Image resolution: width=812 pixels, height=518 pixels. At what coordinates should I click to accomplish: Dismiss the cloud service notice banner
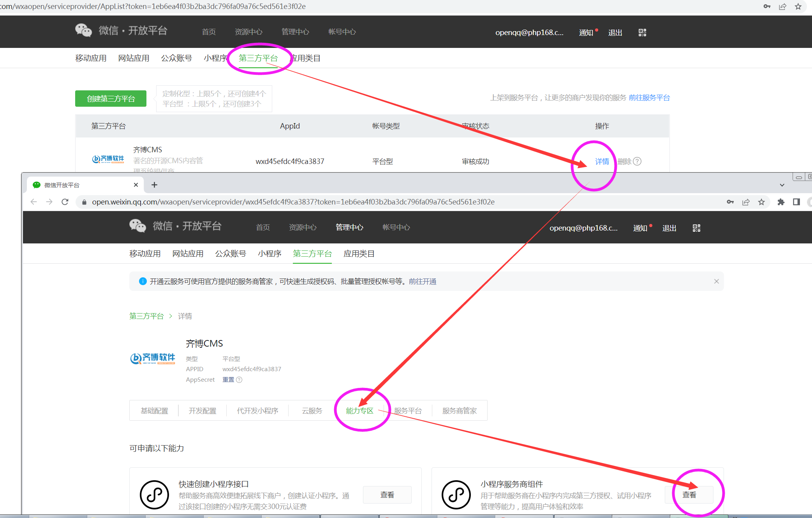pos(716,281)
